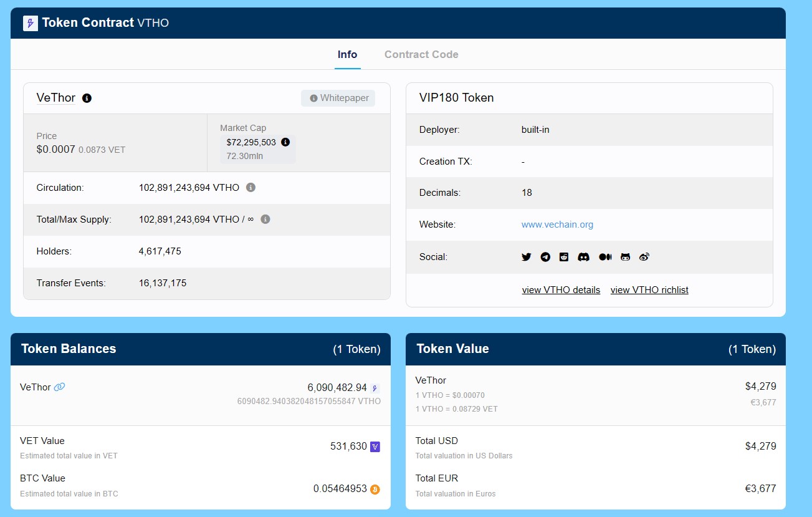Click the $0.0007 price value
812x517 pixels.
(x=56, y=150)
